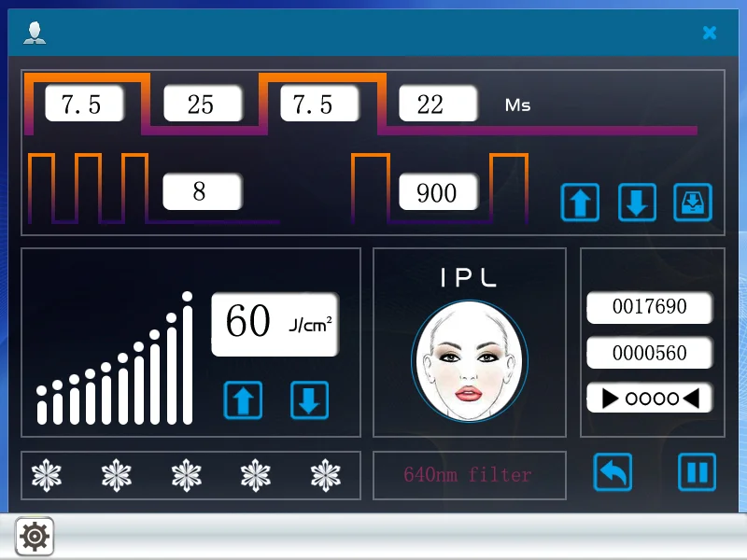Click the back arrow button
Screen dimensions: 747x560
(x=613, y=472)
